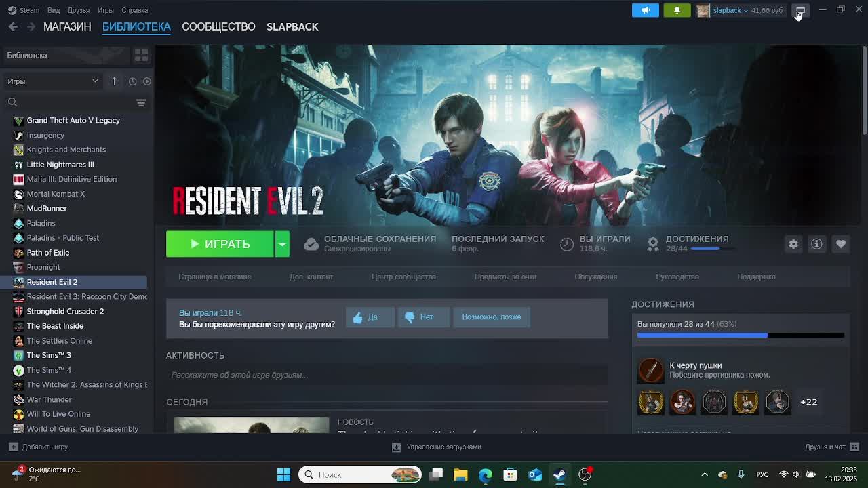Screen dimensions: 868x488
Task: Go to the Сообщество tab
Action: click(218, 26)
